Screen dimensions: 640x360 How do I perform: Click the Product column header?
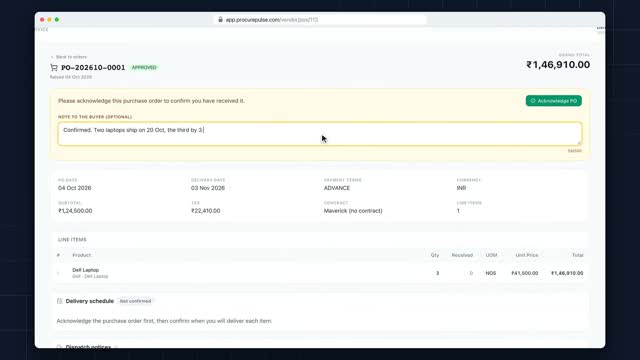82,255
